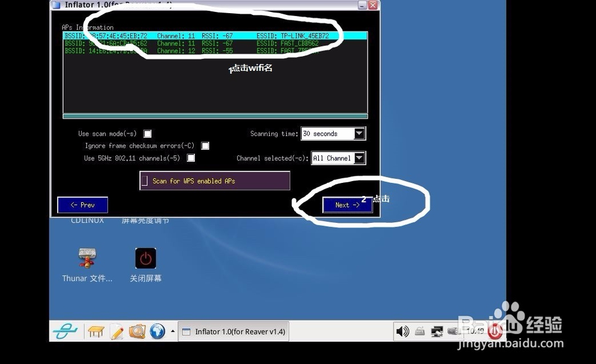Screen dimensions: 596x364
Task: Enable Use scan mode(-s) checkbox
Action: [x=147, y=134]
